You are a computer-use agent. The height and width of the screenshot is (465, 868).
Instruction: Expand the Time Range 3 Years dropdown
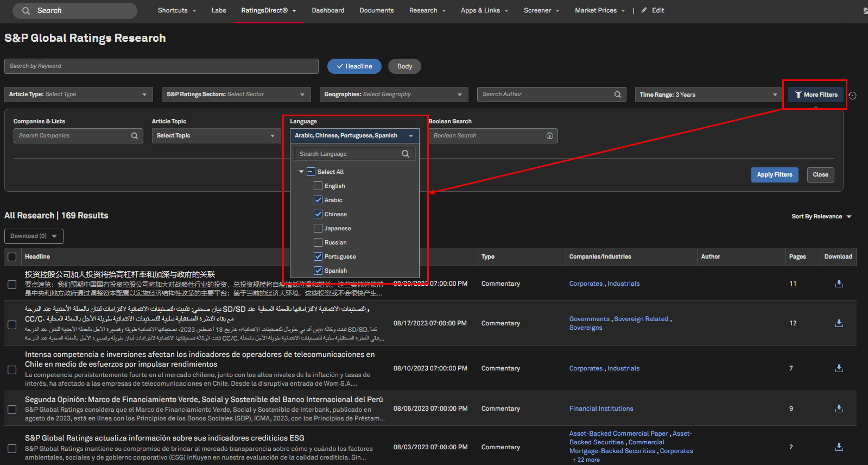pos(708,95)
